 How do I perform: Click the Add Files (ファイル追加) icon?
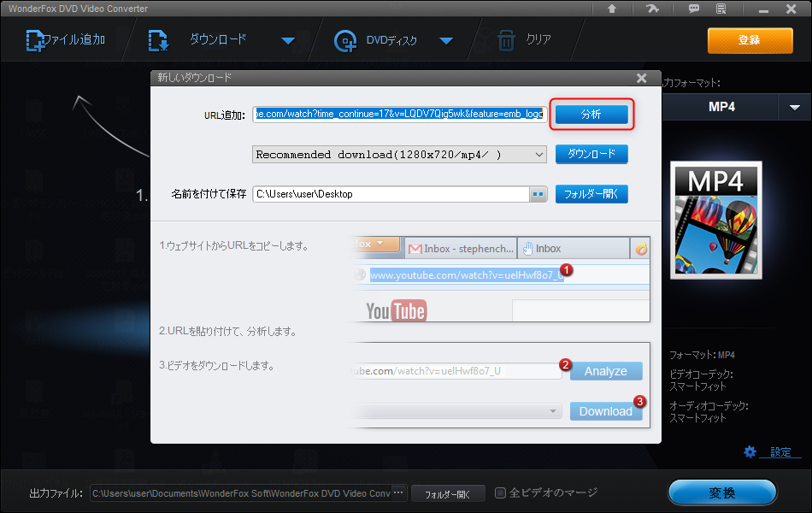coord(35,40)
